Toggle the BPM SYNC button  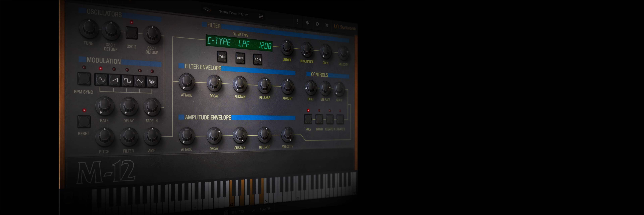coord(84,79)
